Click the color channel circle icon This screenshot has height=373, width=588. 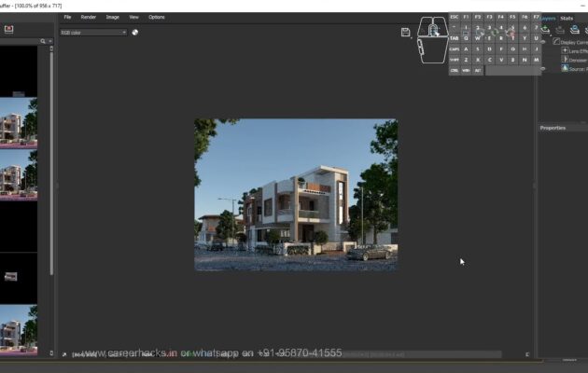pyautogui.click(x=135, y=32)
